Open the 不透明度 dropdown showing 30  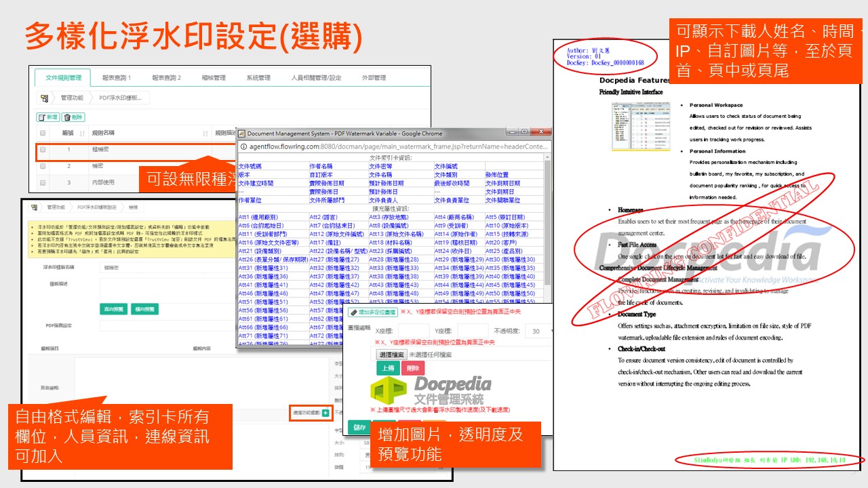[540, 331]
